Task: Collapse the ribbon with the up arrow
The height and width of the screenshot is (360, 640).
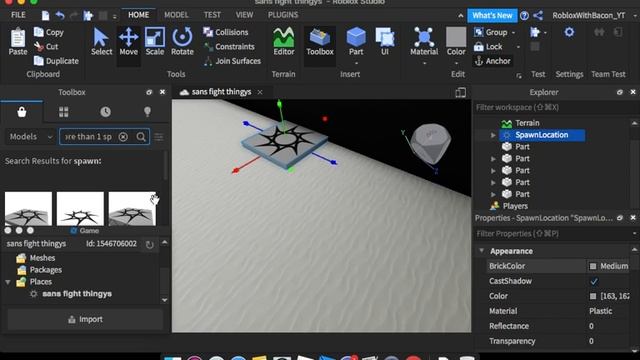Action: click(460, 16)
